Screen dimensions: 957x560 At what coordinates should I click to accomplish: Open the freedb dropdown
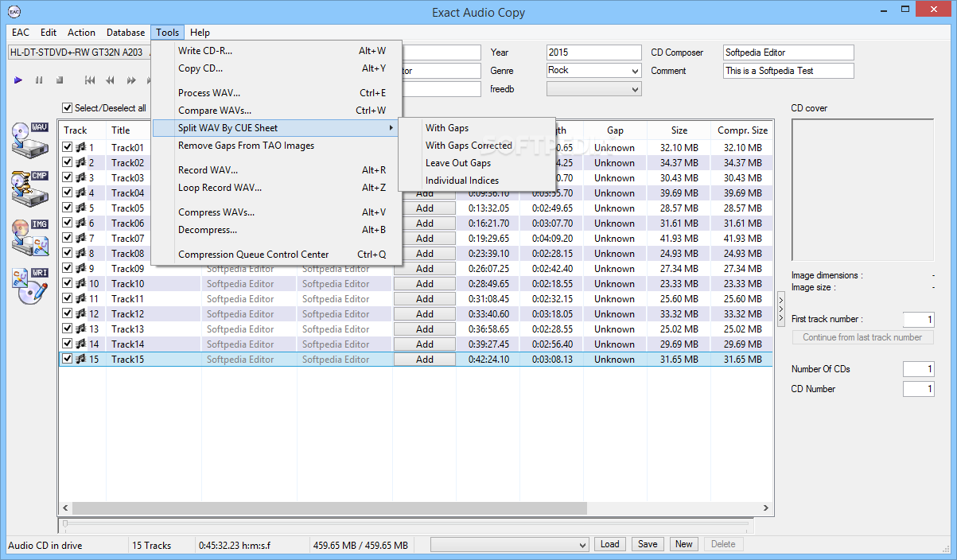pos(593,89)
